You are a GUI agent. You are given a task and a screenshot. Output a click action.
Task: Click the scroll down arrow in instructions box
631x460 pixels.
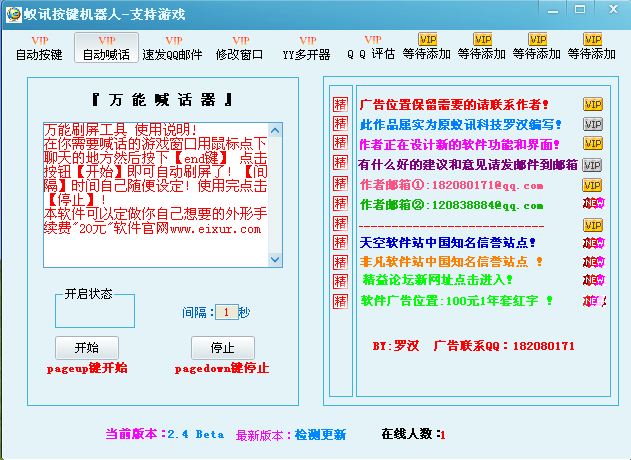tap(275, 259)
